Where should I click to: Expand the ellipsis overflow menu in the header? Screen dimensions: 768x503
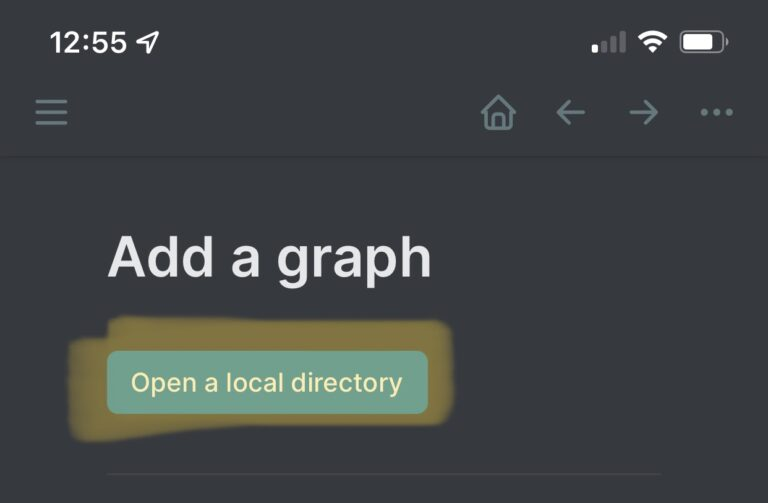pos(717,112)
